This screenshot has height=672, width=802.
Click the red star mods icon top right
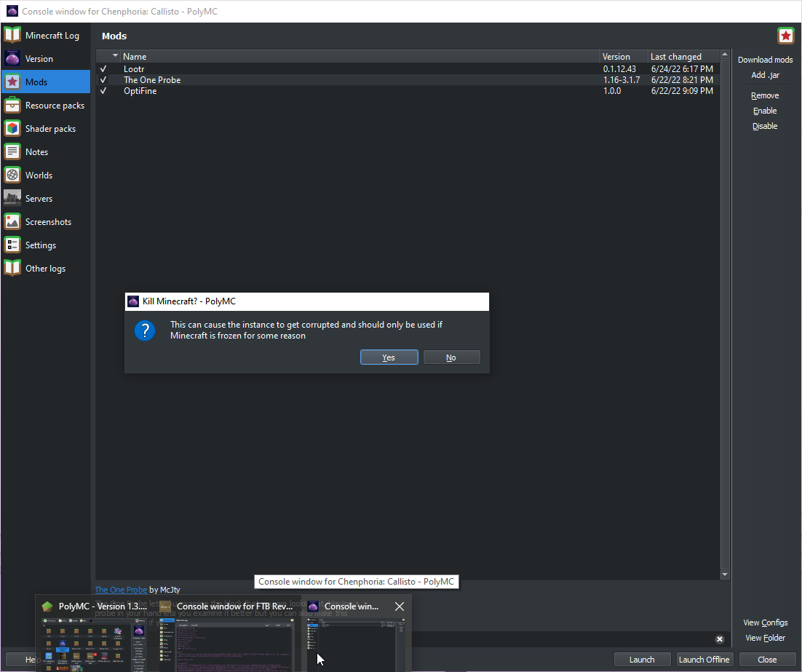pyautogui.click(x=785, y=35)
